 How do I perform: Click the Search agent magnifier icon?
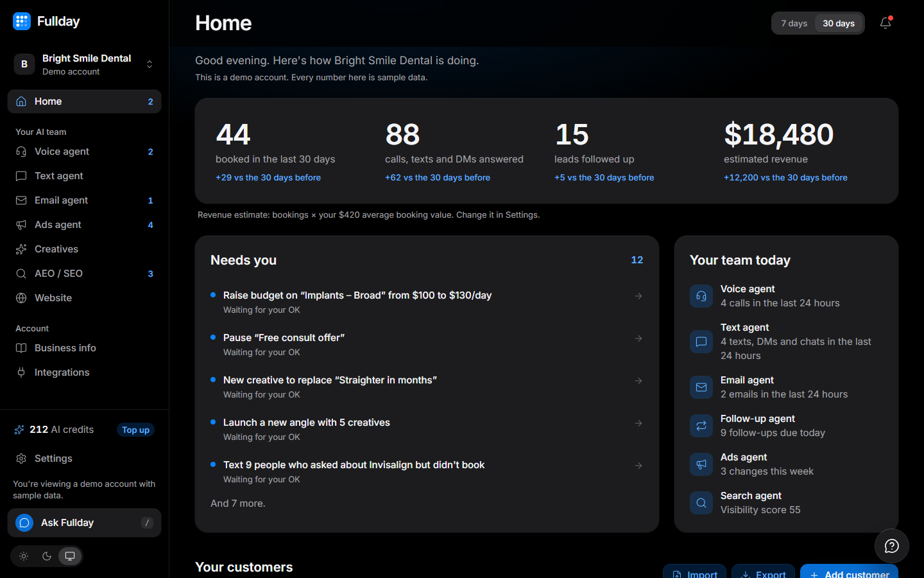701,503
